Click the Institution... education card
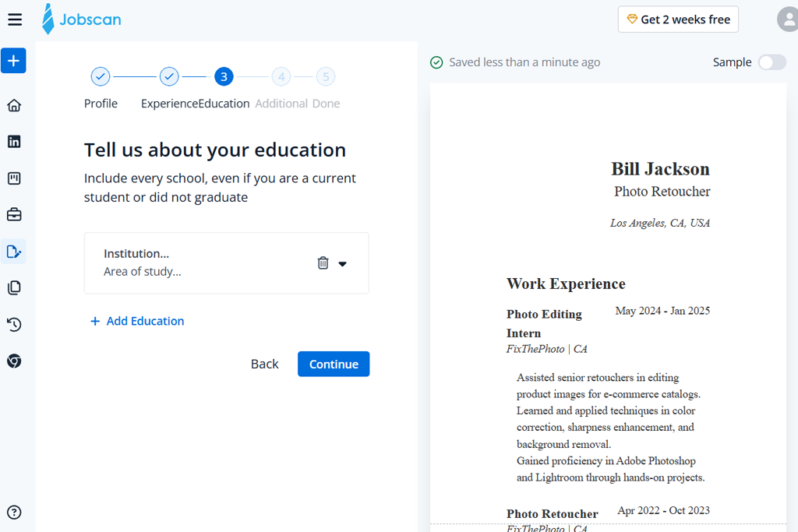 [227, 263]
